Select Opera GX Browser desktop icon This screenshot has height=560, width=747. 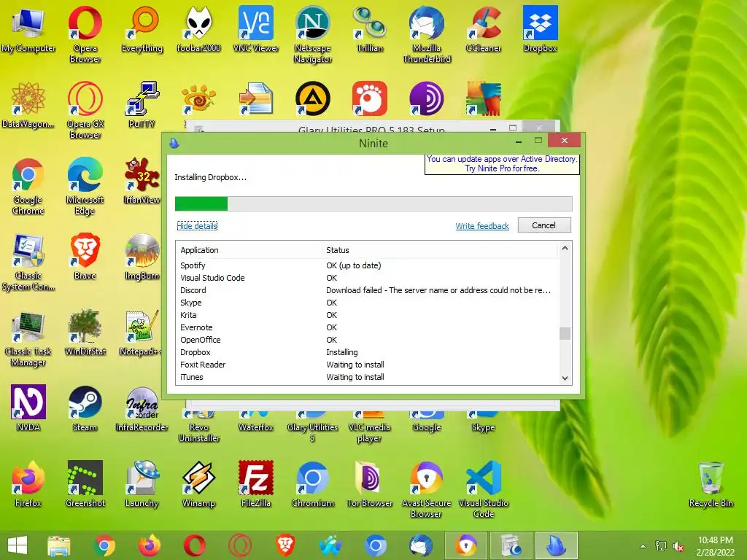click(85, 110)
